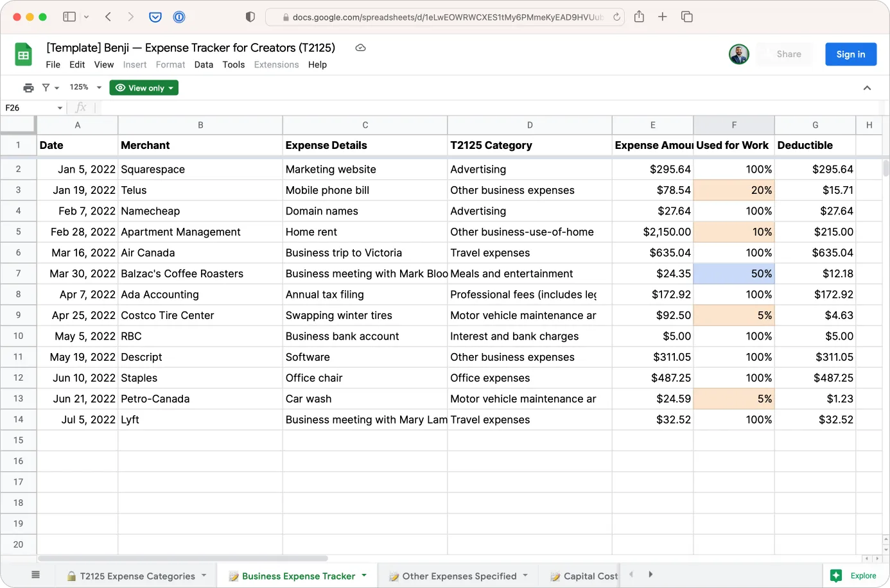Open the All Sheets hamburger menu
Image resolution: width=890 pixels, height=588 pixels.
tap(35, 575)
